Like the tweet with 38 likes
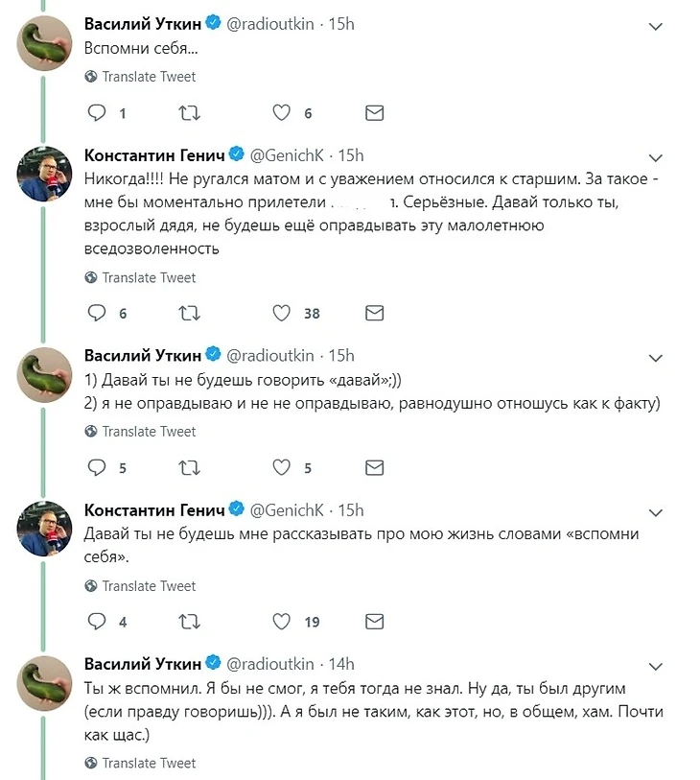 click(x=281, y=313)
